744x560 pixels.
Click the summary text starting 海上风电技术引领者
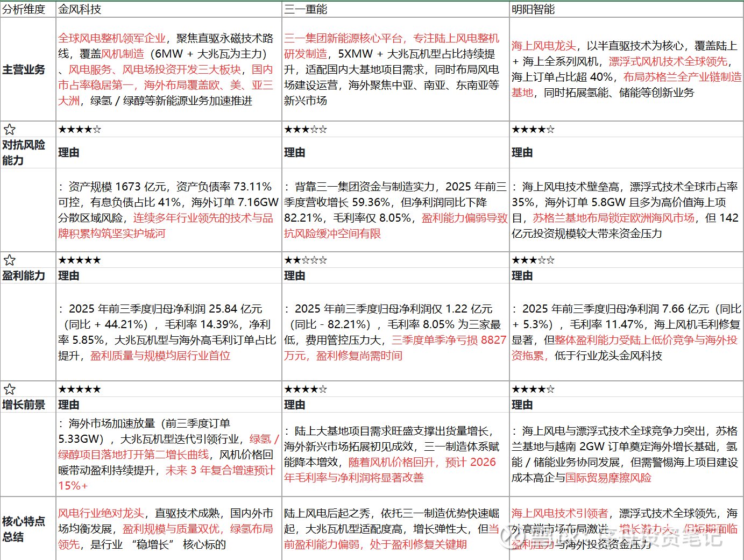[x=625, y=529]
